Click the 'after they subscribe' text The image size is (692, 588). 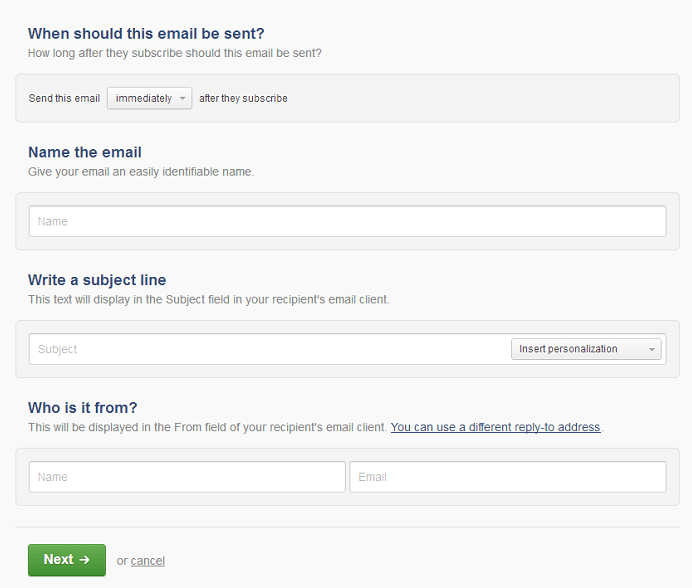[243, 98]
